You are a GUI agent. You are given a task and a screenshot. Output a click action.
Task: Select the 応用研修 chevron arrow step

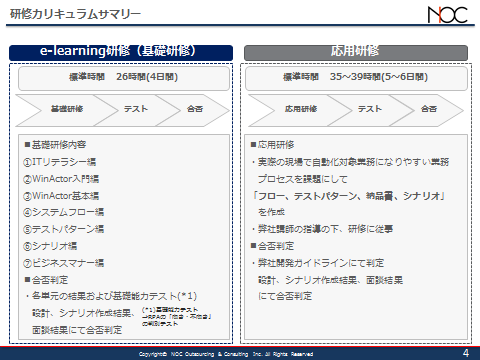tap(300, 110)
